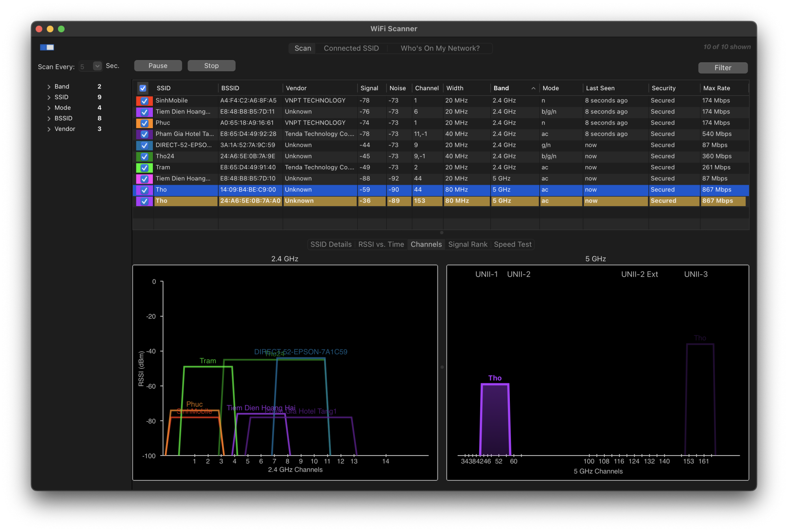
Task: Select the DIRECT-52-EPSO network row
Action: 184,145
